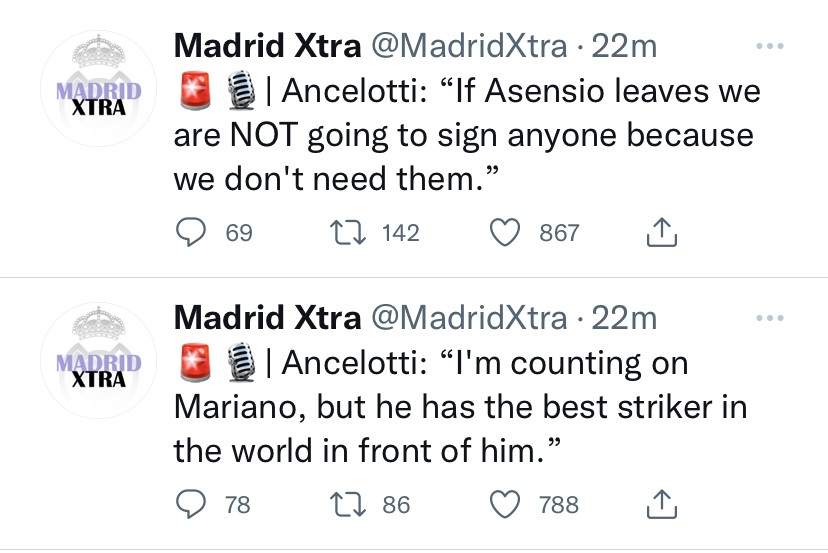This screenshot has width=828, height=553.
Task: Open the 22m timestamp of Asensio tweet
Action: (x=624, y=46)
